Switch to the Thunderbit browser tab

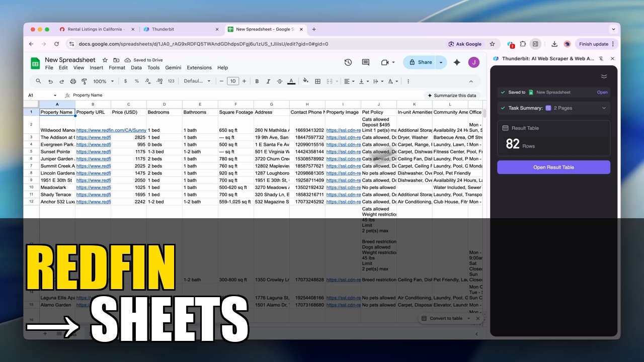click(x=181, y=29)
